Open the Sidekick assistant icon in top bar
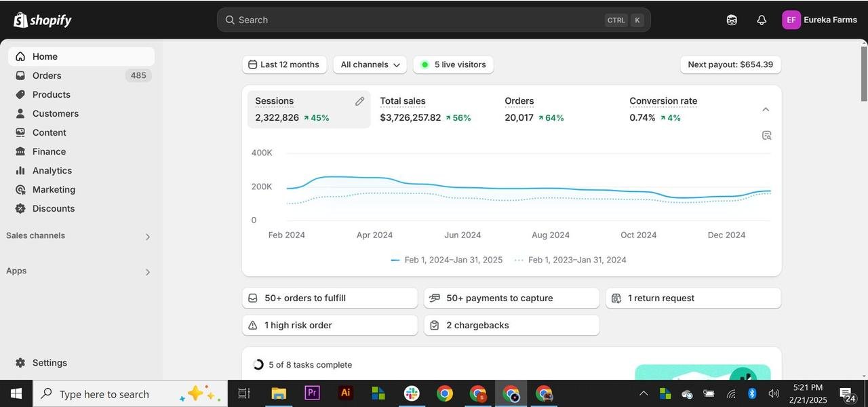 731,19
